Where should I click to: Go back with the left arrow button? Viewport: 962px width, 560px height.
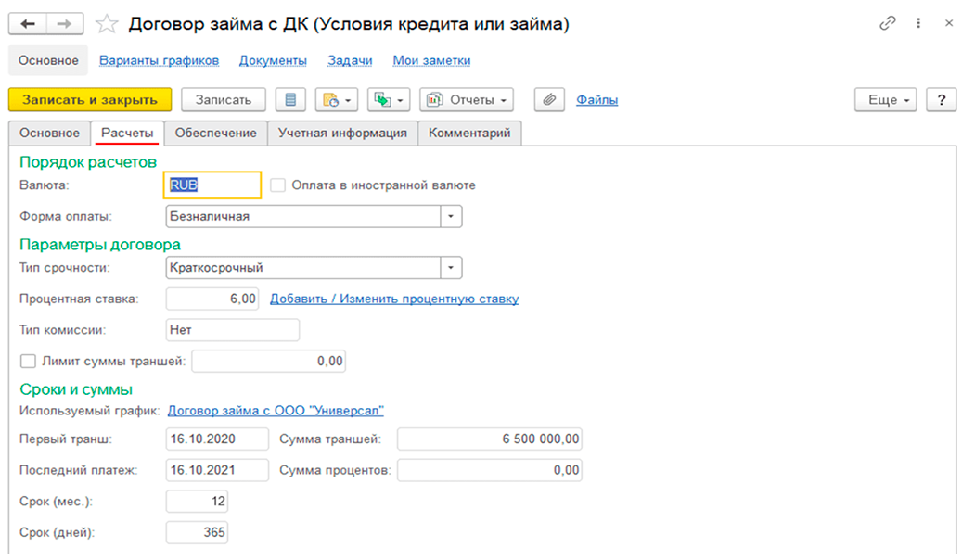(28, 24)
